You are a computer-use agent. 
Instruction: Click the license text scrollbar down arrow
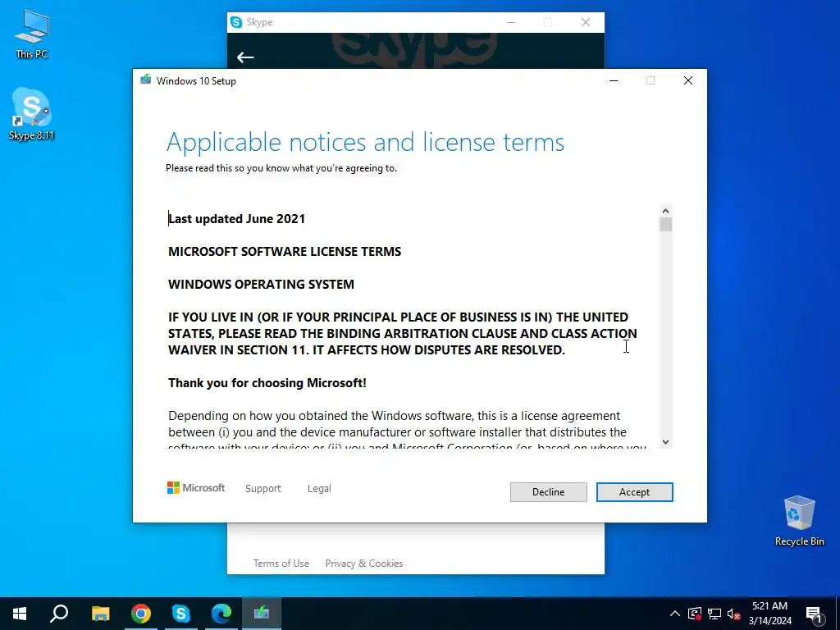[x=665, y=442]
